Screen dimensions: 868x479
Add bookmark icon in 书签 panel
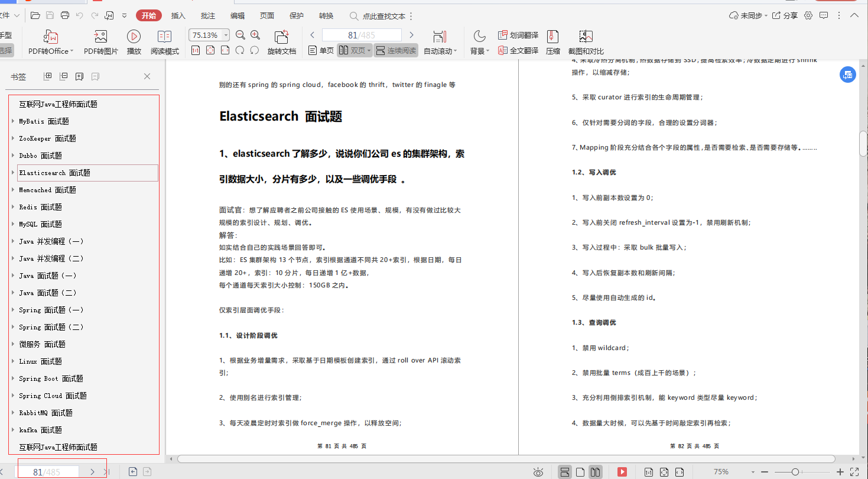click(79, 76)
